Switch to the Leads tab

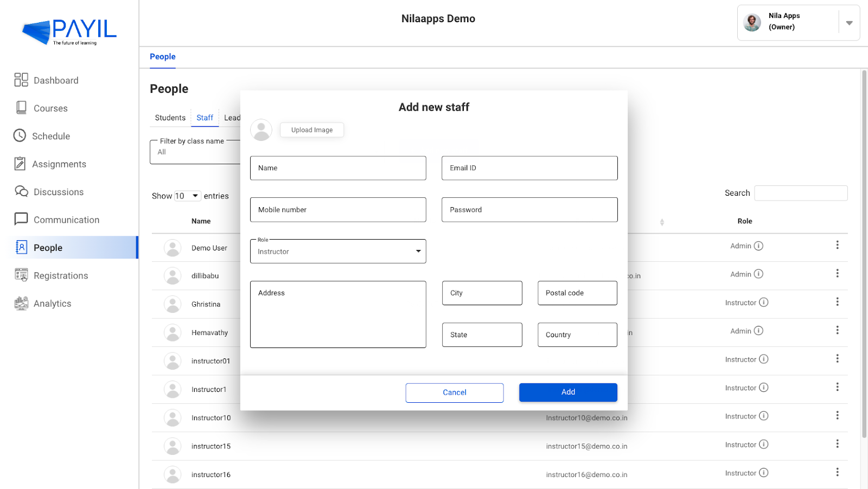(232, 118)
